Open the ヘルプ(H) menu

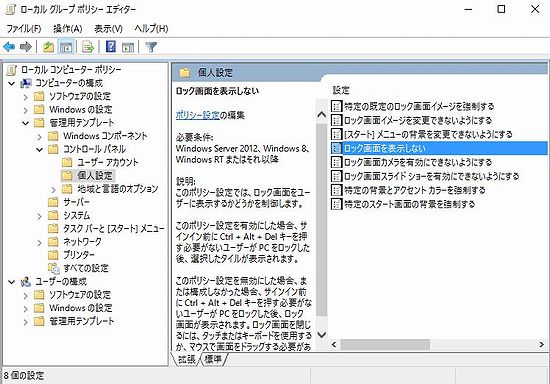pos(152,28)
